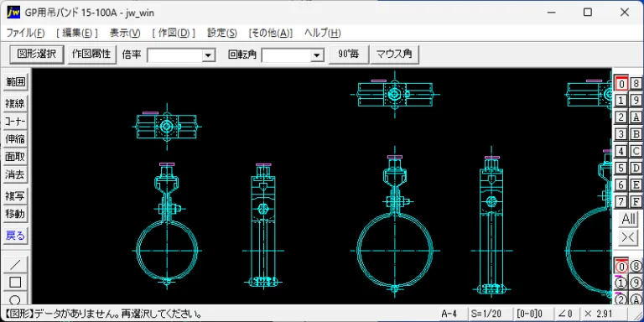Screen dimensions: 644x322
Task: Toggle layer 2 square button
Action: coord(621,117)
